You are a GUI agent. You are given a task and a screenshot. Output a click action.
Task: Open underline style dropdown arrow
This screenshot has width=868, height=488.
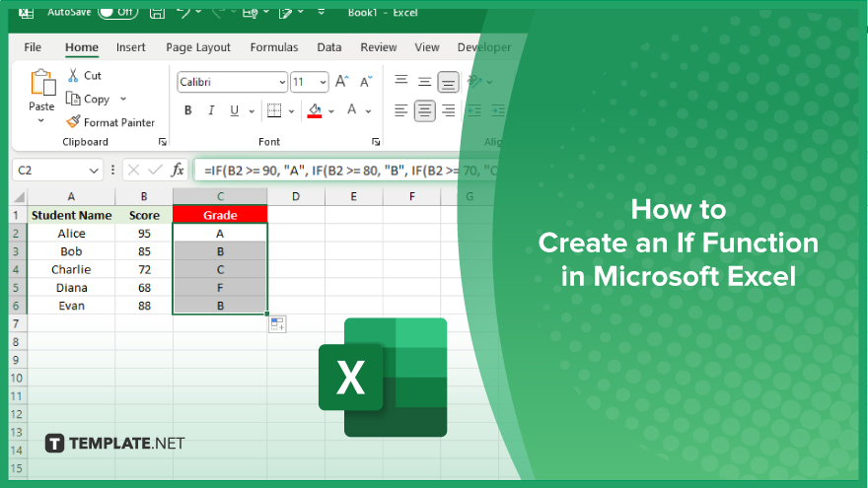click(x=252, y=111)
